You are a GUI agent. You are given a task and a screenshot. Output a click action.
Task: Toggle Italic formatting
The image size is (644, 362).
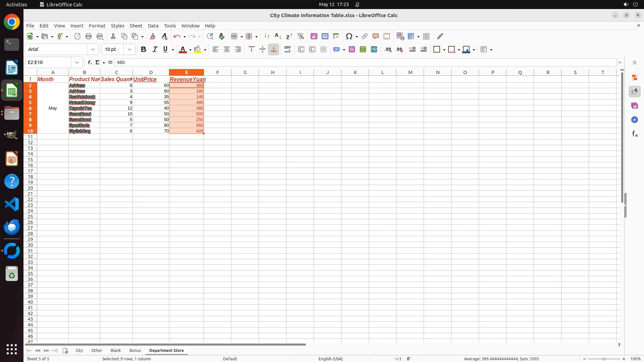(155, 50)
